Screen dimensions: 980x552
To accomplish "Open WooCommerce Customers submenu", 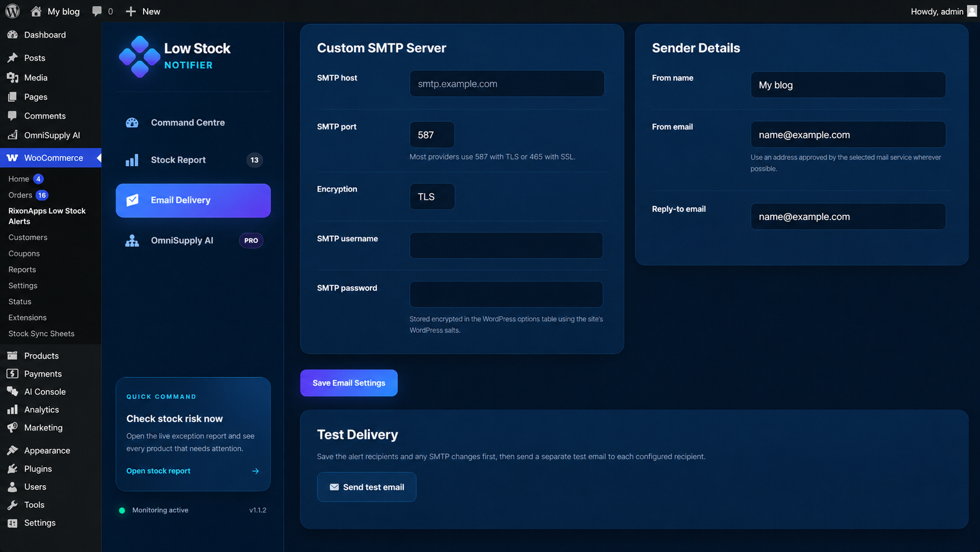I will [x=28, y=237].
